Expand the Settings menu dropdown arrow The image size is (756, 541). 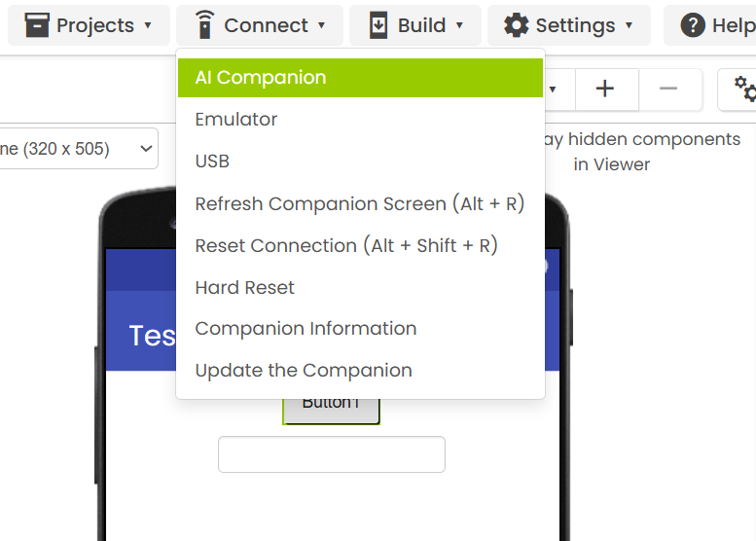click(x=629, y=25)
